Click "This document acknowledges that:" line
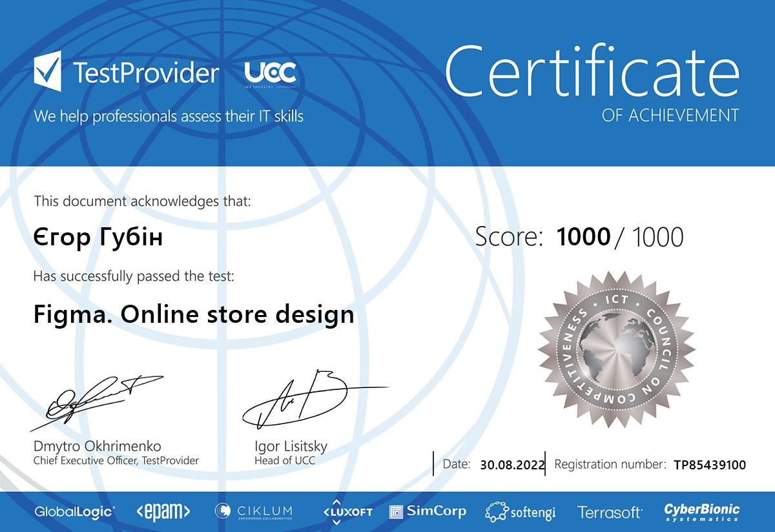This screenshot has height=532, width=775. 142,201
